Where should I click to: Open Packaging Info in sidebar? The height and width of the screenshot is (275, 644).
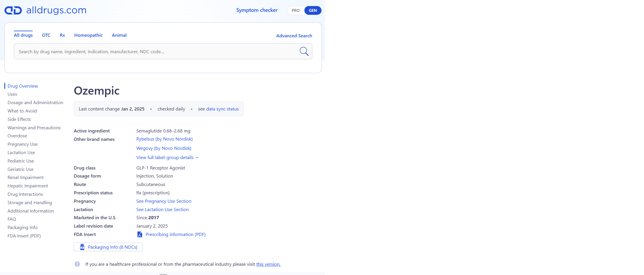[x=23, y=228]
